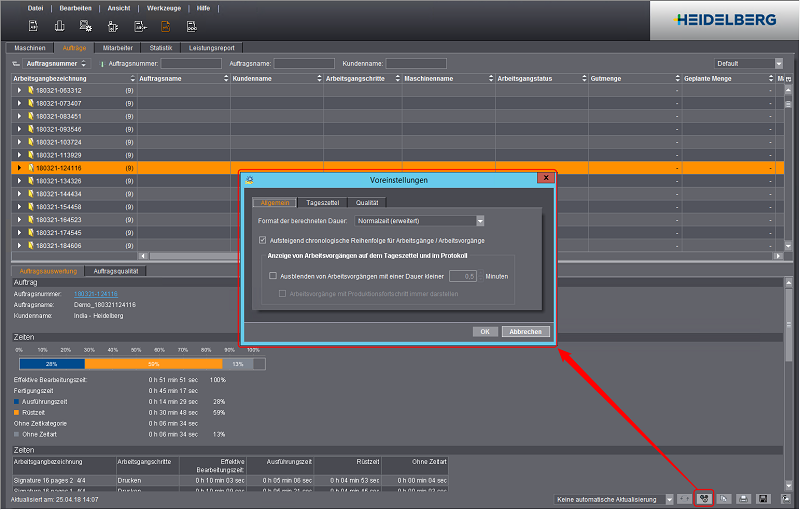Click the magnifier icon at bottom right corner
Viewport: 800px width, 510px height.
(787, 497)
